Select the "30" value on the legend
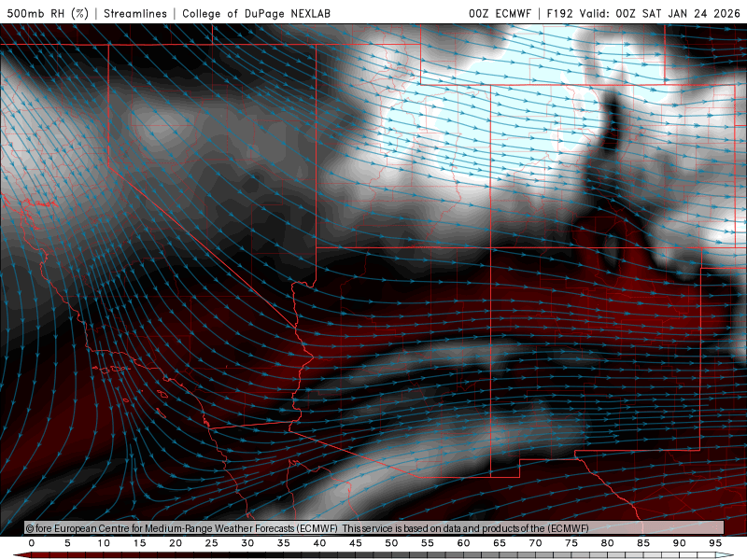This screenshot has width=747, height=560. point(247,543)
